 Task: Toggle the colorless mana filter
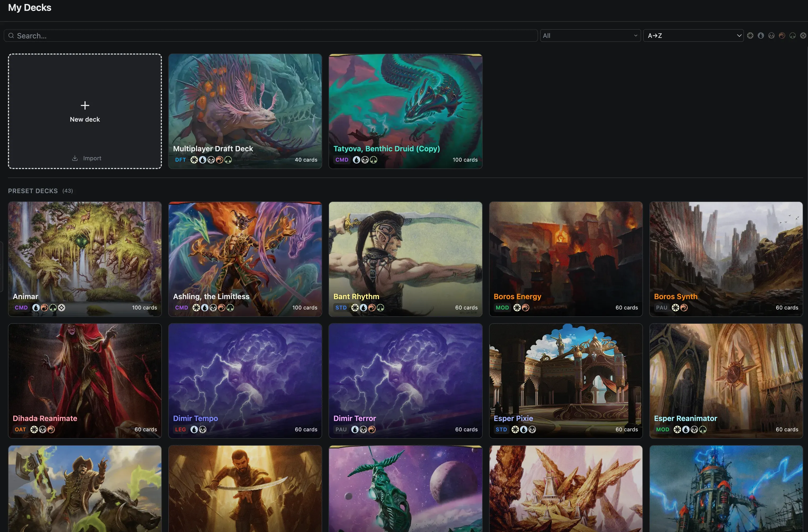point(803,36)
